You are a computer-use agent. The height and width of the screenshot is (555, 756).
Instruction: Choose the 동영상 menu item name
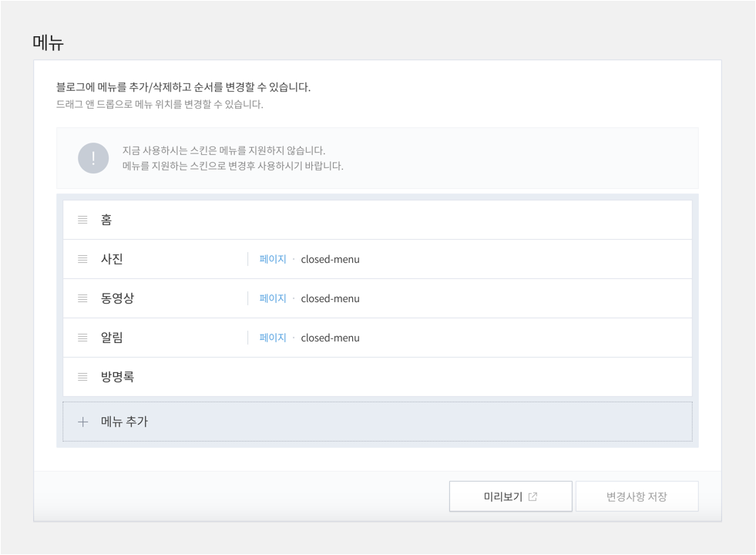pyautogui.click(x=117, y=298)
